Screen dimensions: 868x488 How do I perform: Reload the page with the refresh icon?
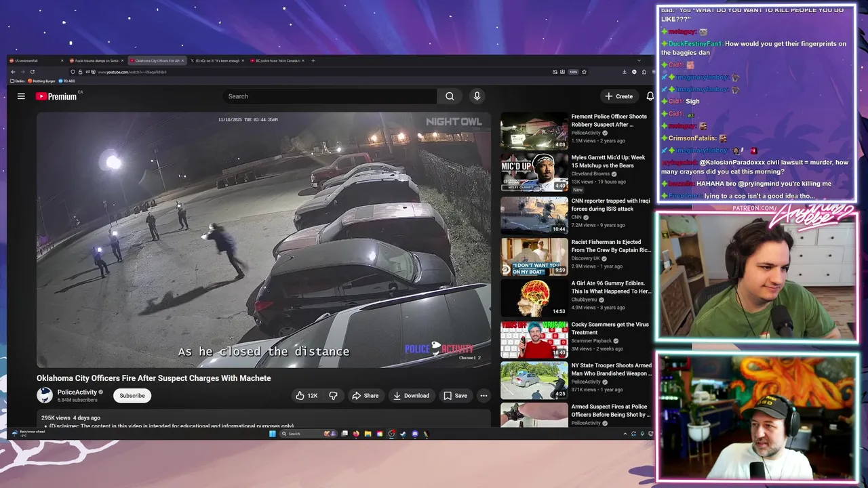[x=32, y=72]
